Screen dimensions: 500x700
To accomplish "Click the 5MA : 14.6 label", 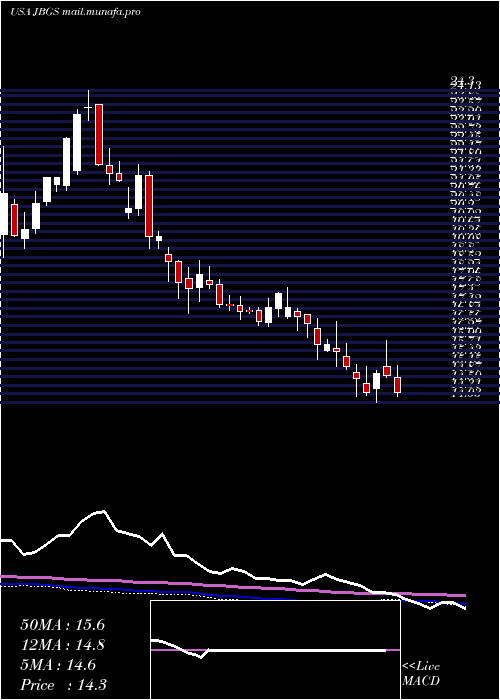I will [58, 665].
